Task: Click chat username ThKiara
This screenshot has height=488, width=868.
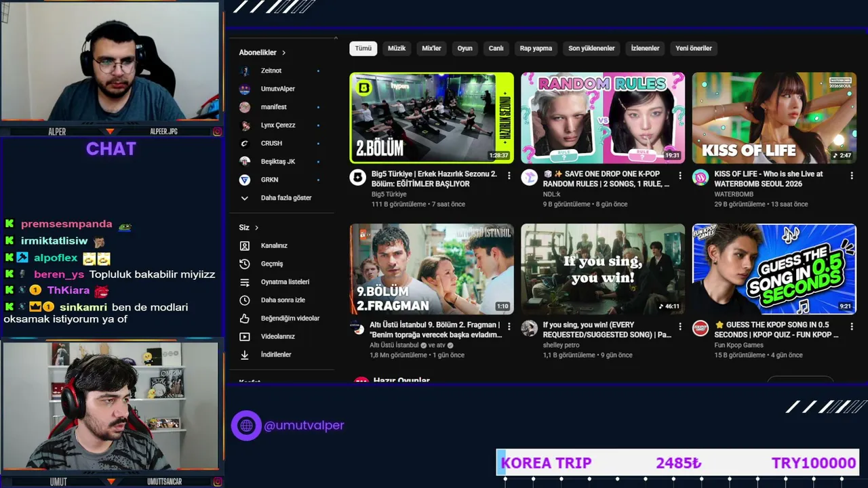Action: click(x=68, y=291)
